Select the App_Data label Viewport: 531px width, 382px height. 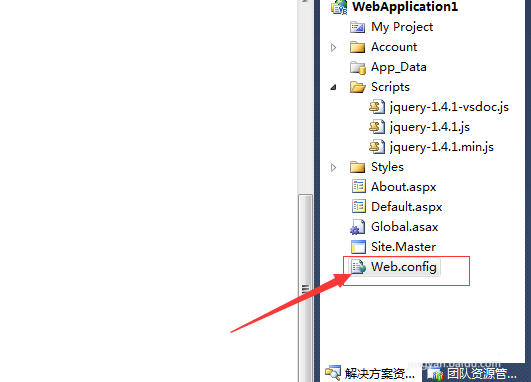tap(399, 67)
